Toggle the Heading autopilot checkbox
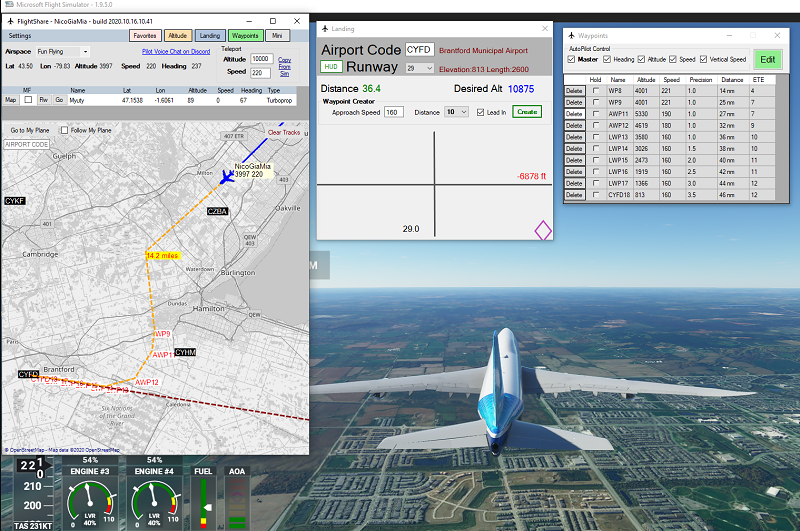 coord(607,60)
